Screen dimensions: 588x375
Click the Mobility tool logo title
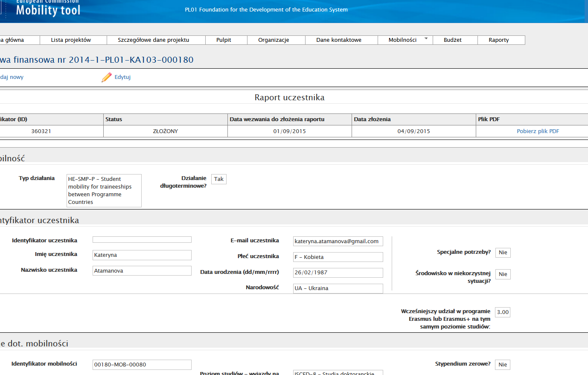[x=48, y=10]
